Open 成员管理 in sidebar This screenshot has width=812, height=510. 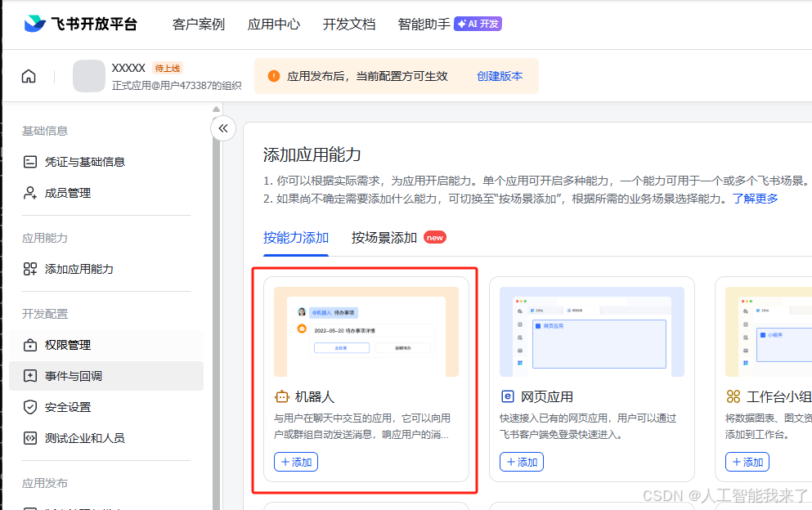point(106,193)
